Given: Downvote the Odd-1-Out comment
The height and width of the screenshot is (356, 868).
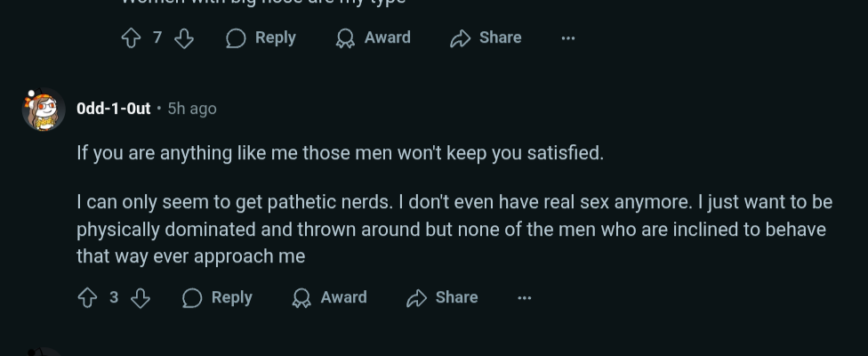Looking at the screenshot, I should tap(141, 298).
